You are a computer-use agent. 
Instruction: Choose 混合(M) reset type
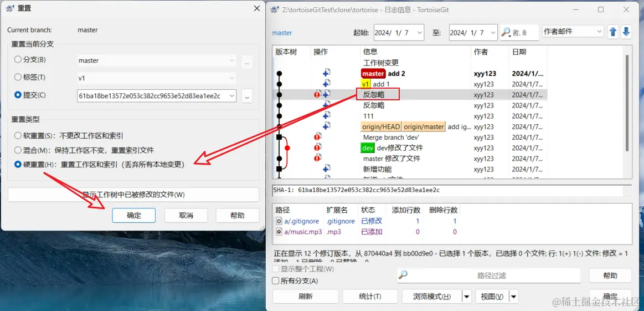pyautogui.click(x=18, y=150)
